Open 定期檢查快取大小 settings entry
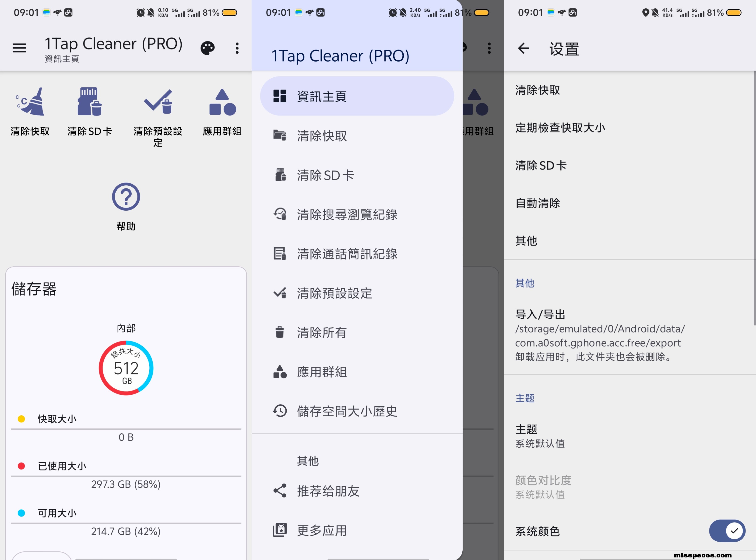Viewport: 756px width, 560px height. point(560,128)
